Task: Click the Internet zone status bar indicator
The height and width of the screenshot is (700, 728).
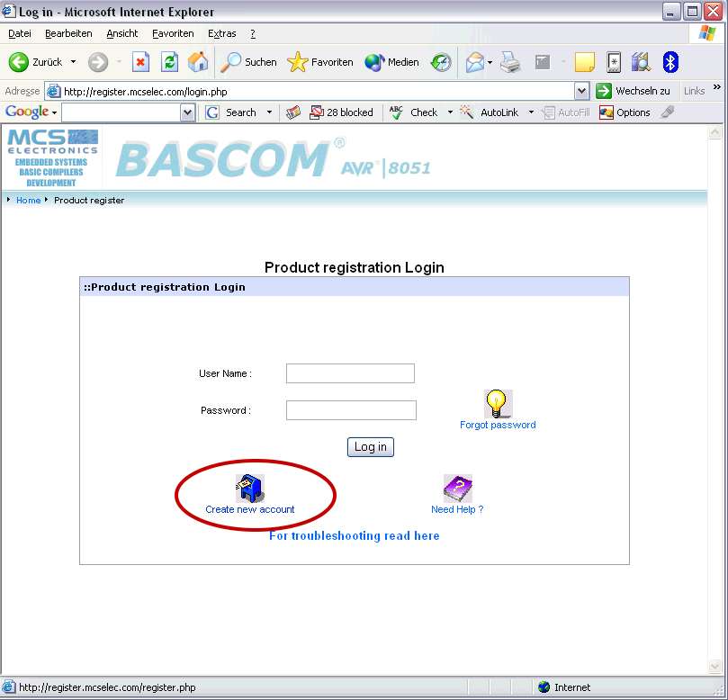Action: (x=564, y=687)
